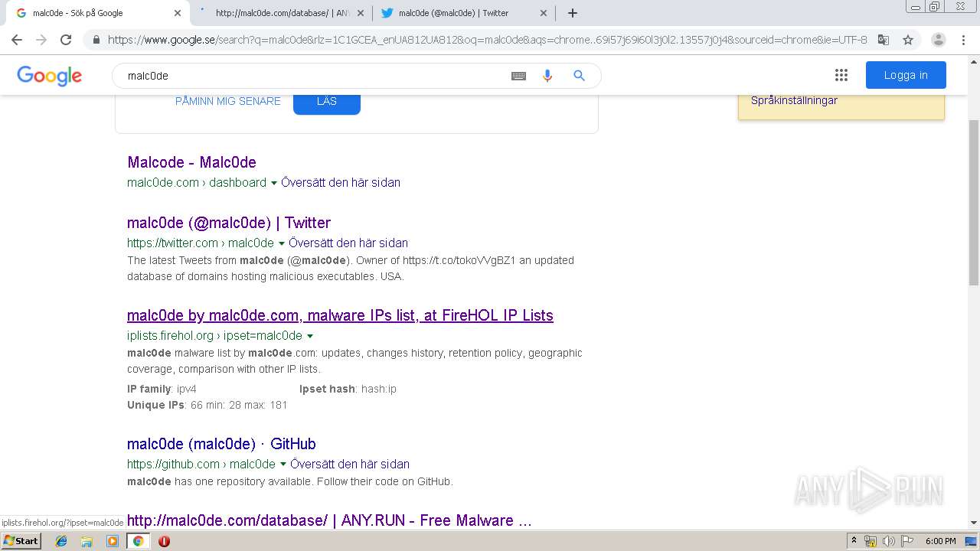The image size is (980, 551).
Task: Click the browser address bar URL
Action: (x=487, y=40)
